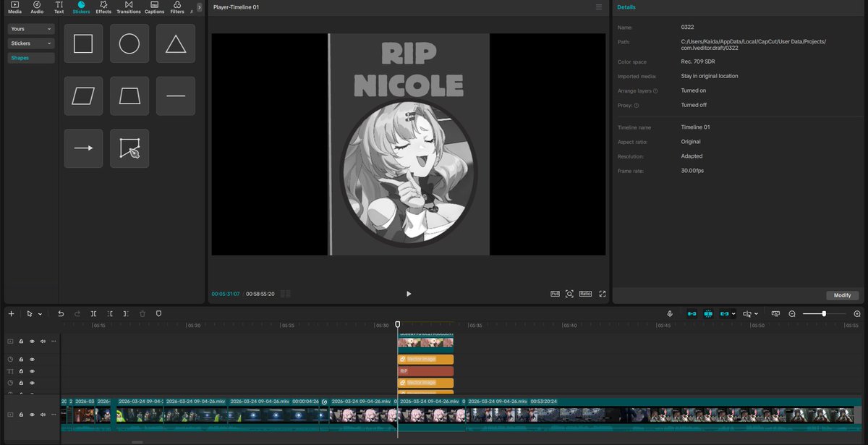Delete the clip part right of playhead

coord(126,314)
